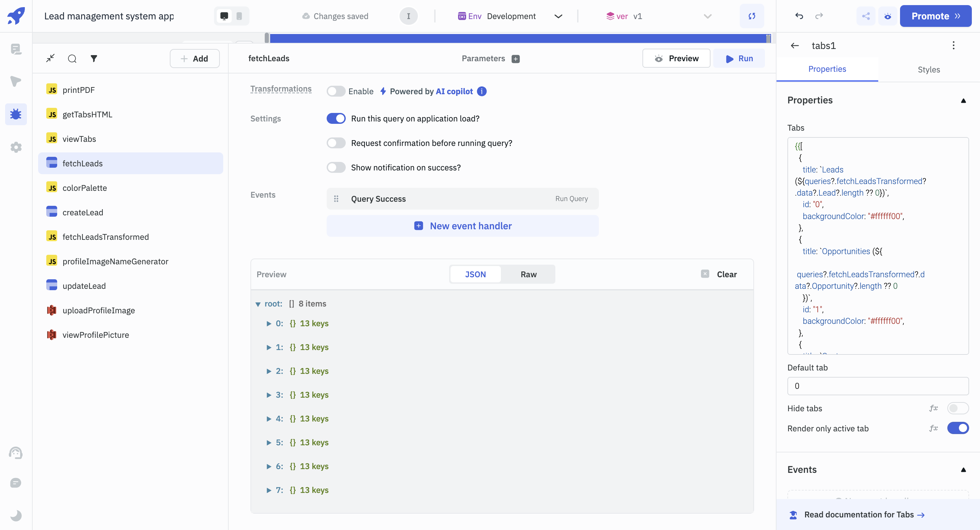The width and height of the screenshot is (980, 530).
Task: Click into the Default tab input field
Action: coord(877,386)
